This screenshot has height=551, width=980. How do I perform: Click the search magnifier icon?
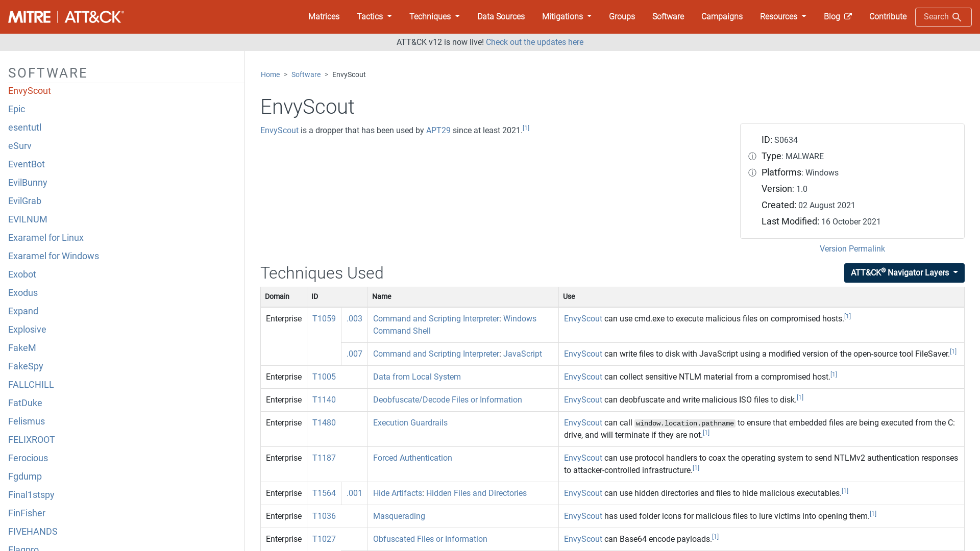957,17
